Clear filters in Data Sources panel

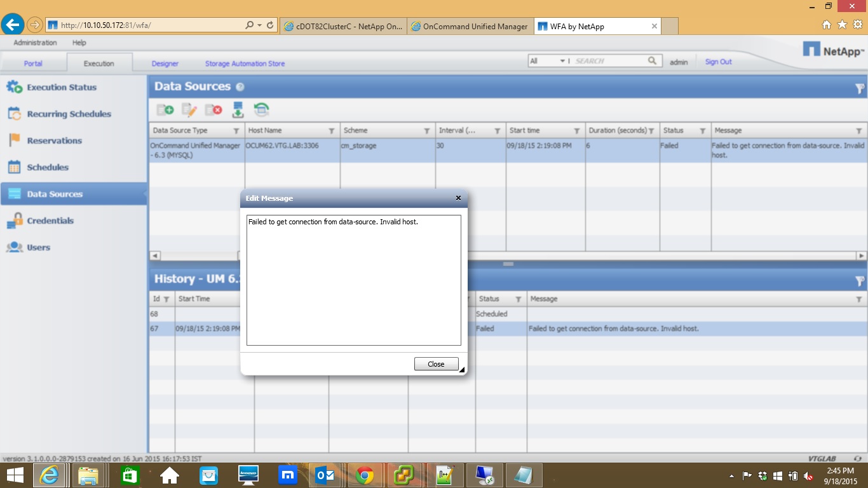859,88
